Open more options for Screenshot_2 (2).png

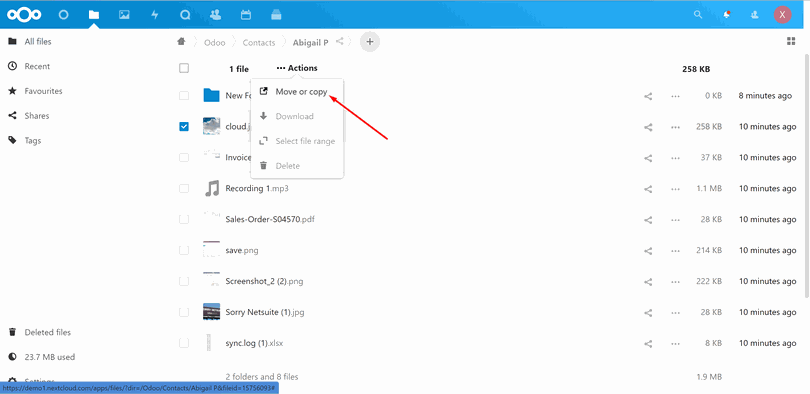click(x=675, y=282)
